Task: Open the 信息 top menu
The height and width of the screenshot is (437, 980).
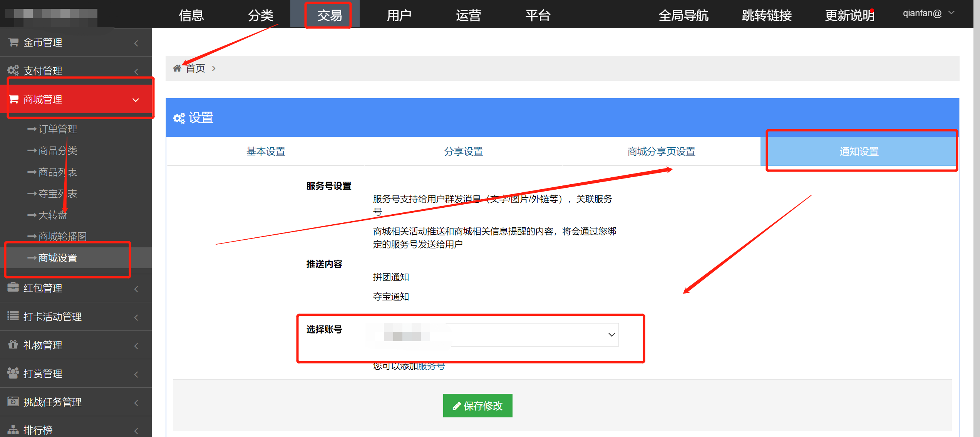Action: click(x=191, y=15)
